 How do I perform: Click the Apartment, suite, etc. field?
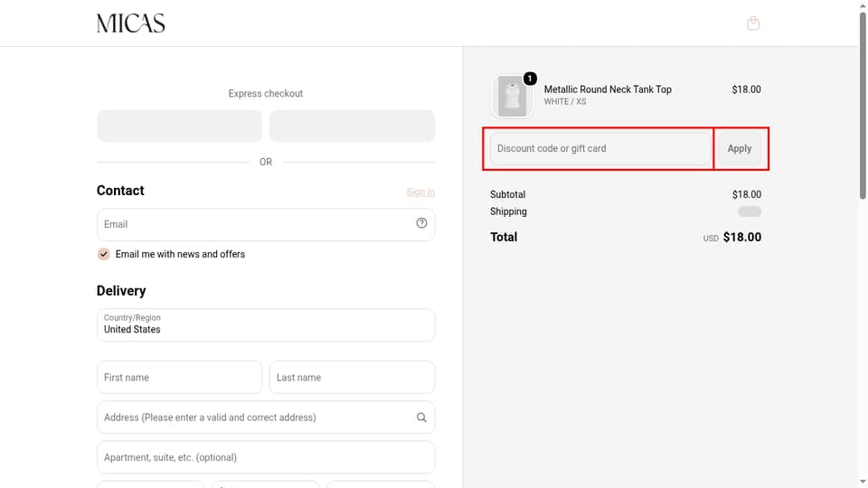pos(266,457)
